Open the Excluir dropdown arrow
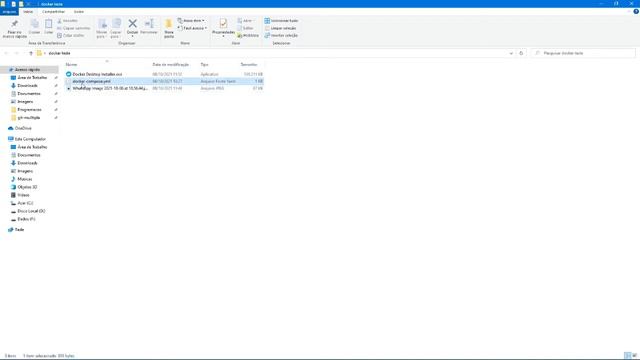 pos(132,36)
